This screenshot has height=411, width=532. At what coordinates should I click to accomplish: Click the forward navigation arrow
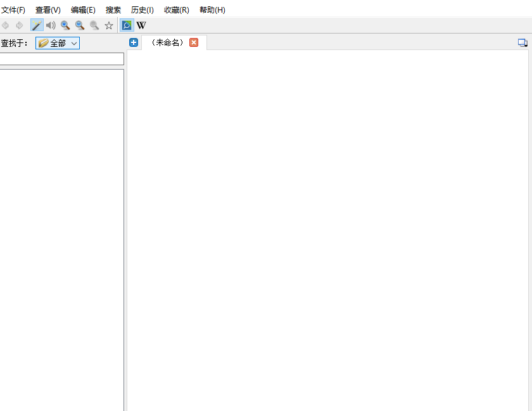[x=20, y=25]
